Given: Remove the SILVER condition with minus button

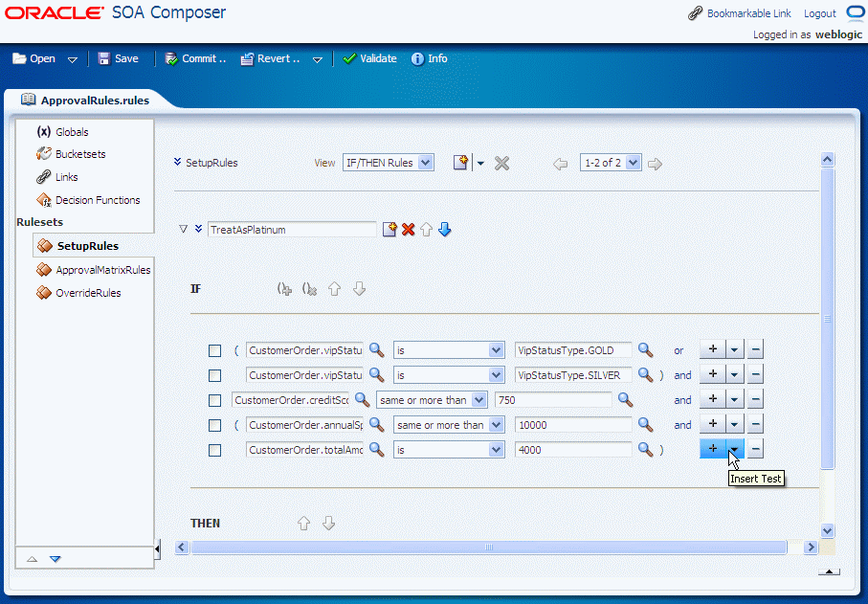Looking at the screenshot, I should (755, 374).
